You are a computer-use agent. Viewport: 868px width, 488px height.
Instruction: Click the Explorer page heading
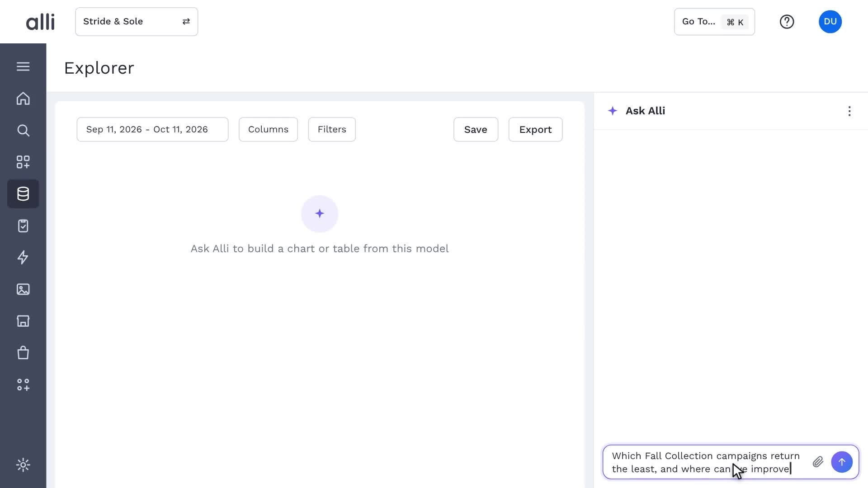[x=99, y=68]
